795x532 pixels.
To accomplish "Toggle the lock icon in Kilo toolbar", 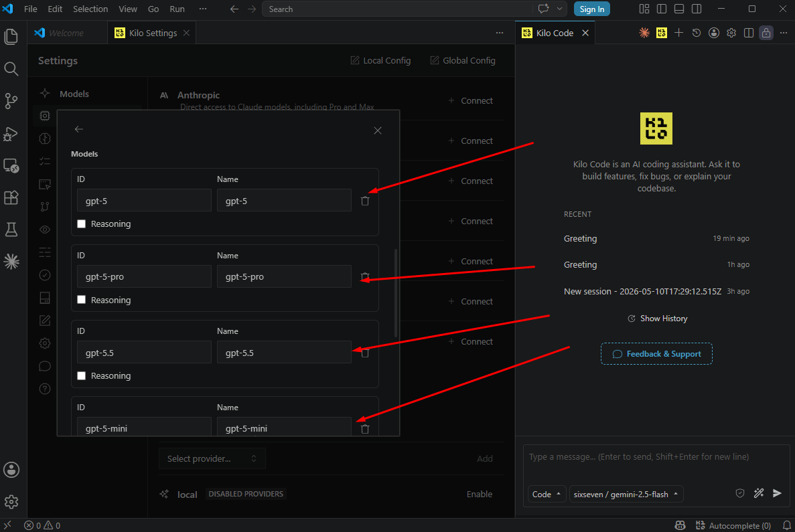I will pyautogui.click(x=766, y=33).
